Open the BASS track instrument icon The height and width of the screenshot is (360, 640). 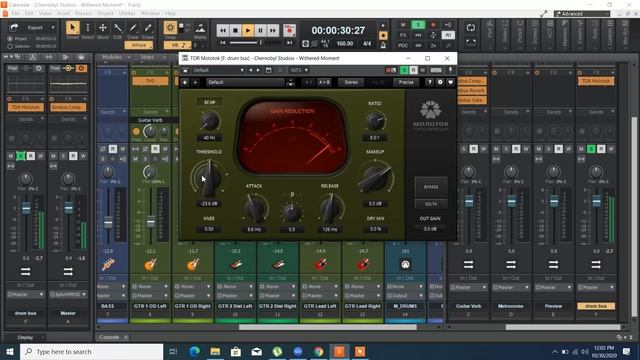click(108, 265)
